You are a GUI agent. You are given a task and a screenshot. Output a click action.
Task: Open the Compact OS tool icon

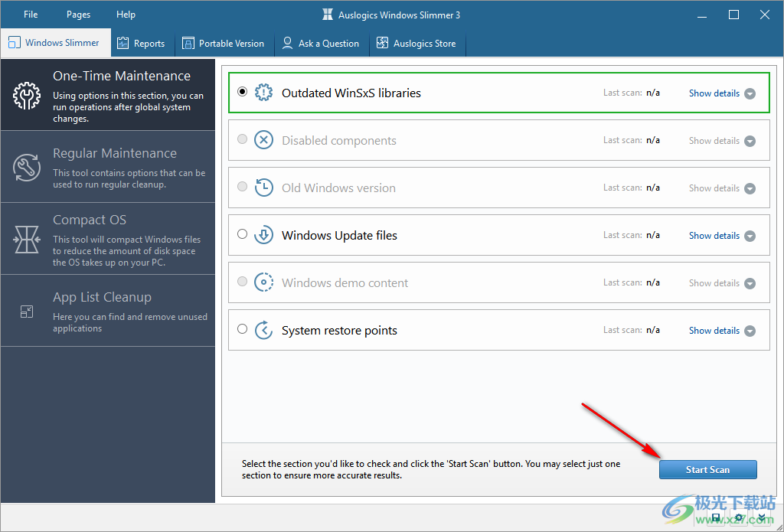coord(27,240)
